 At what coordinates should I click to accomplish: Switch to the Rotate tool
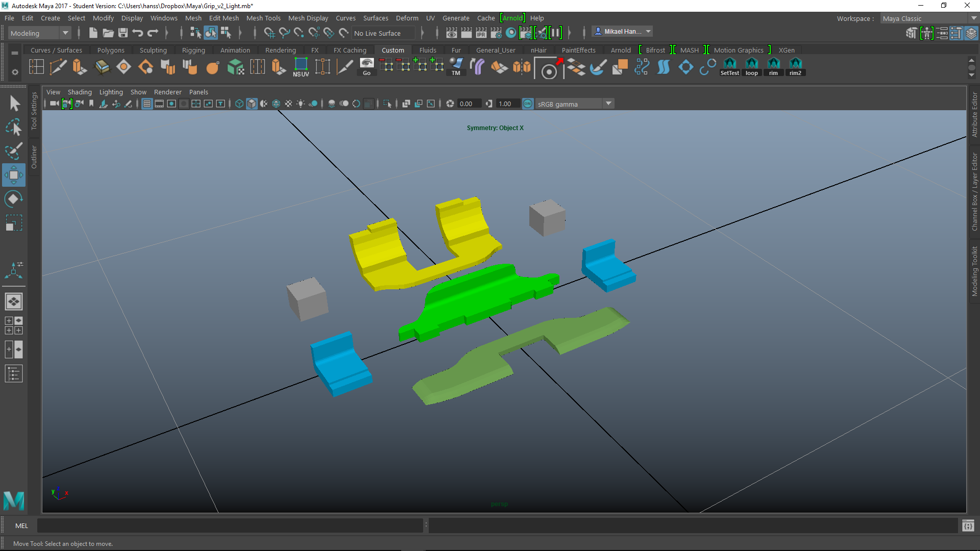pyautogui.click(x=14, y=198)
